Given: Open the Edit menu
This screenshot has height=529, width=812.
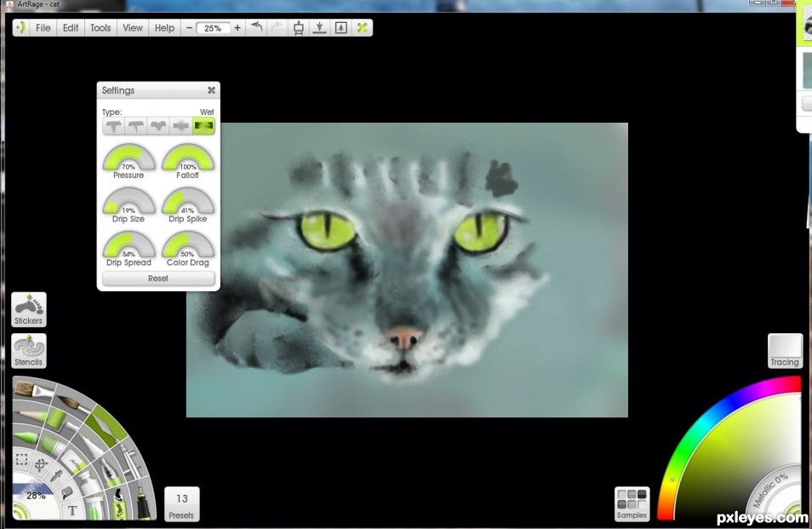Looking at the screenshot, I should point(71,27).
